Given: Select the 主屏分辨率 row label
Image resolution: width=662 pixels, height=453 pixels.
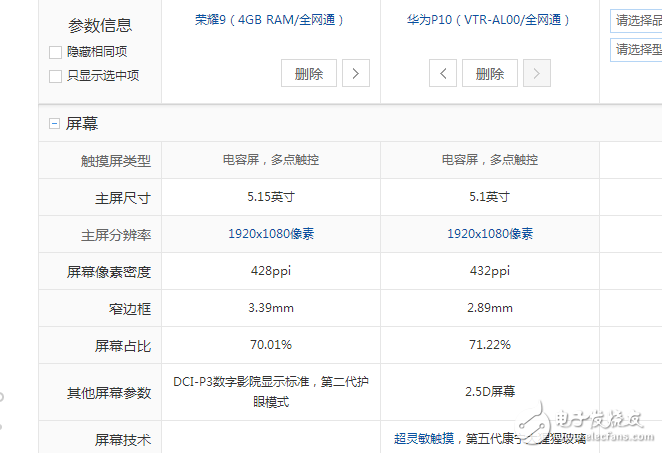Looking at the screenshot, I should pos(116,235).
